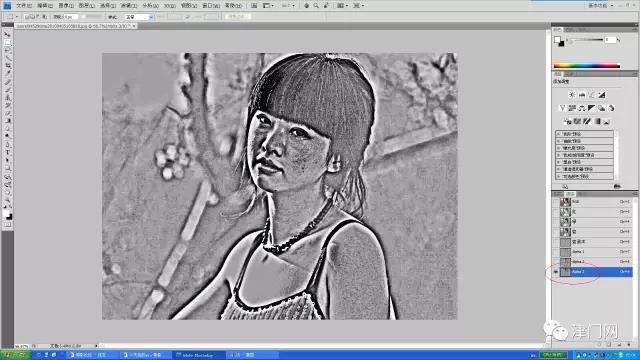Switch to Adobe Photoshop taskbar button

(198, 355)
